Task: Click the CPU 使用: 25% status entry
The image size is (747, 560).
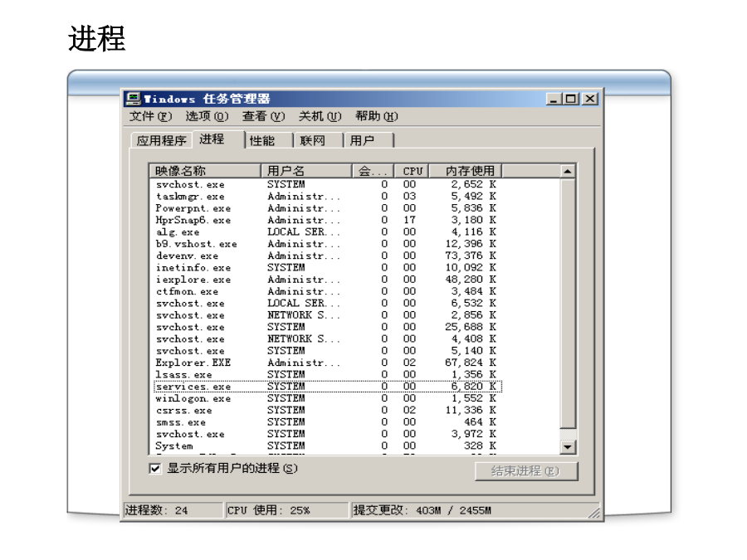Action: click(x=287, y=510)
